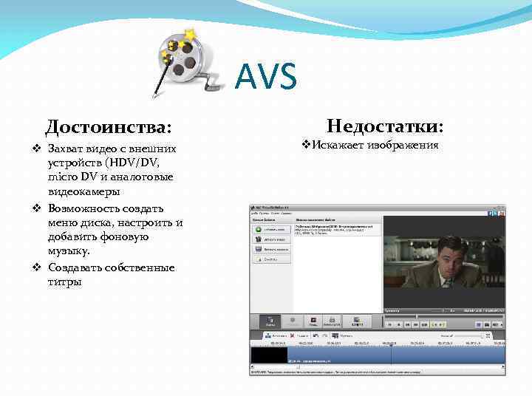The width and height of the screenshot is (532, 399).
Task: Click the AVS film reel logo image
Action: point(187,63)
